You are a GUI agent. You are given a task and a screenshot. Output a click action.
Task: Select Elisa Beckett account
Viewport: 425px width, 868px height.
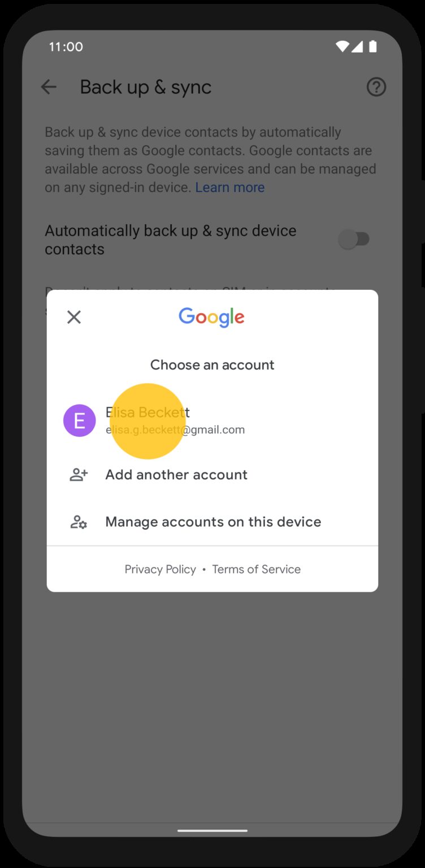pyautogui.click(x=212, y=420)
